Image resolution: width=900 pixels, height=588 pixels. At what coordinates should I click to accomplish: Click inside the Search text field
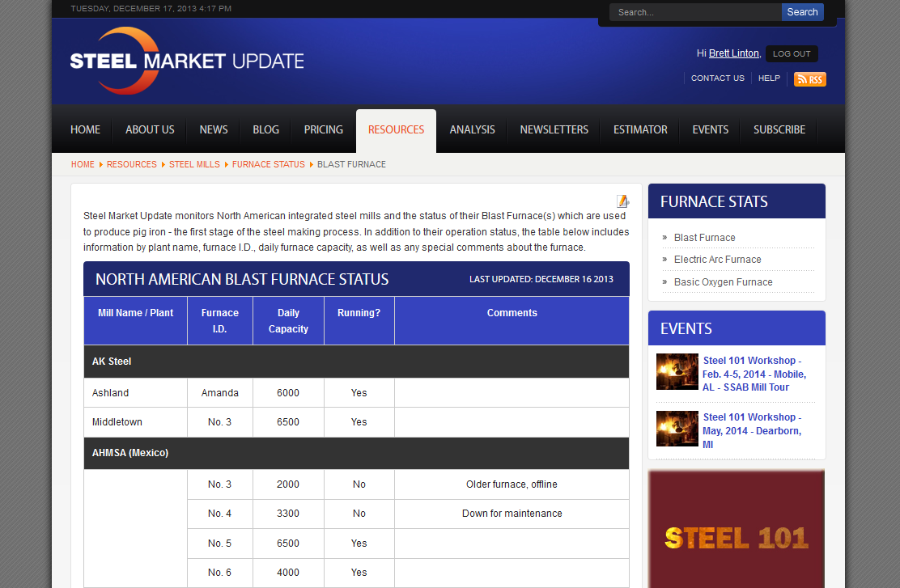(x=694, y=12)
